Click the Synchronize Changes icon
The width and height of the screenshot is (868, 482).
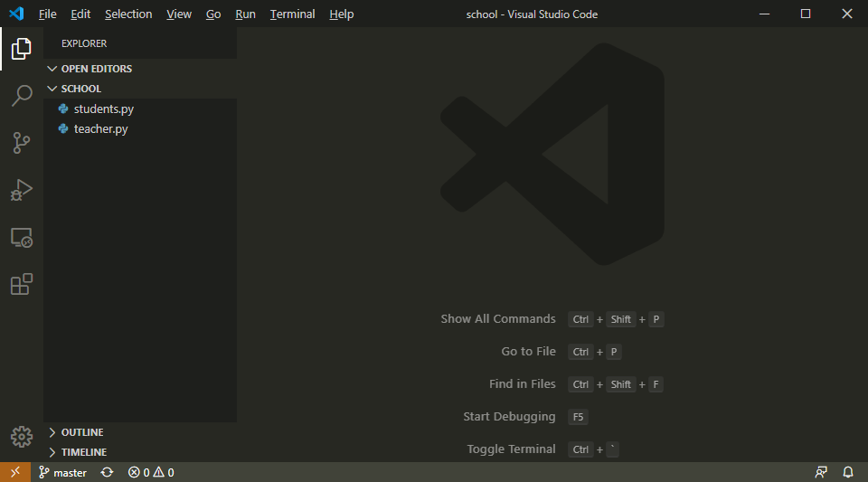107,473
